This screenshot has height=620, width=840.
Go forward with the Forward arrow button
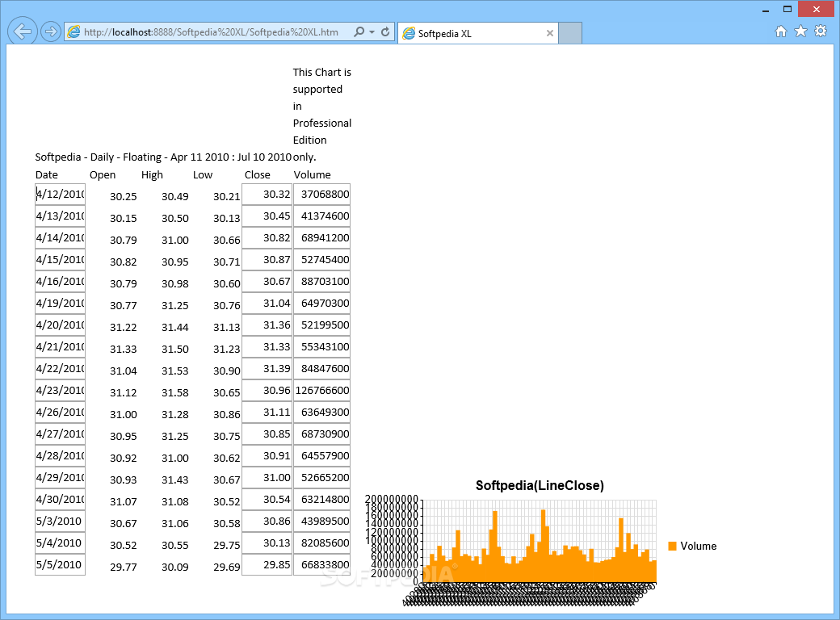pyautogui.click(x=50, y=32)
